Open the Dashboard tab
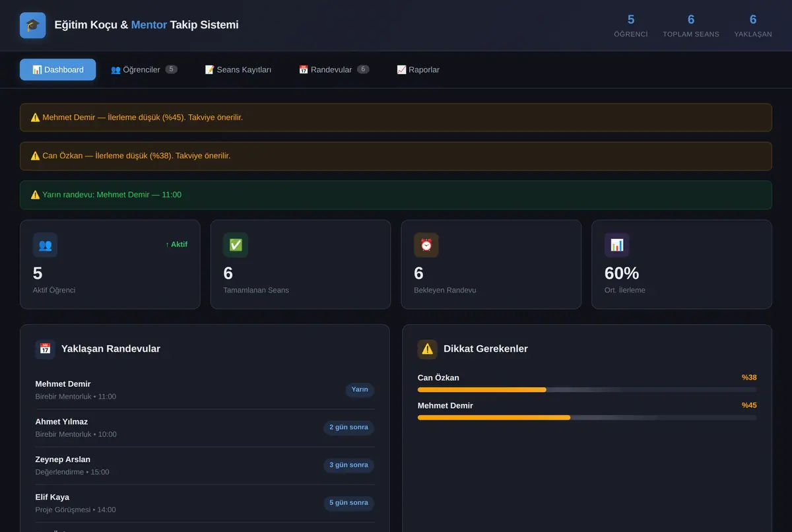Viewport: 792px width, 532px height. pyautogui.click(x=57, y=69)
